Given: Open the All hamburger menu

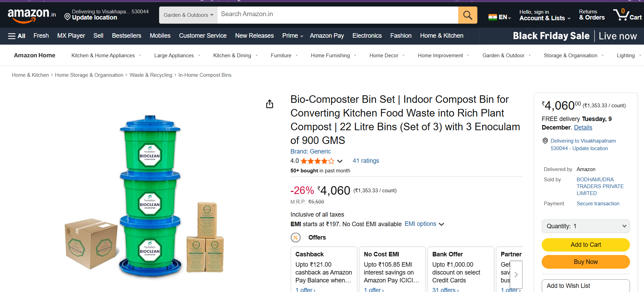Looking at the screenshot, I should pos(16,36).
